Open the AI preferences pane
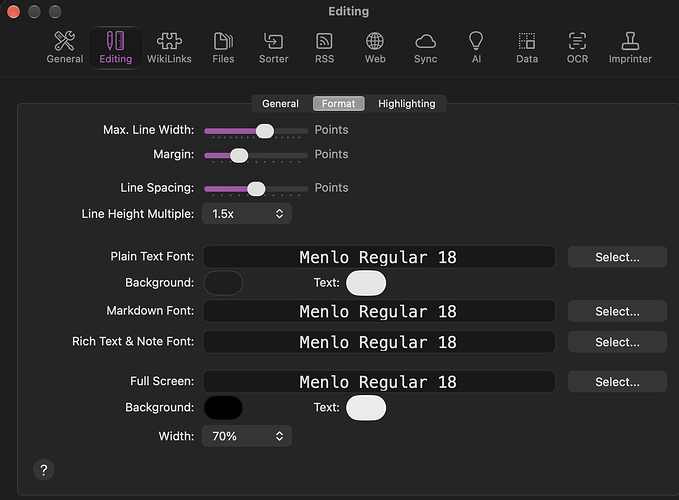 click(476, 48)
